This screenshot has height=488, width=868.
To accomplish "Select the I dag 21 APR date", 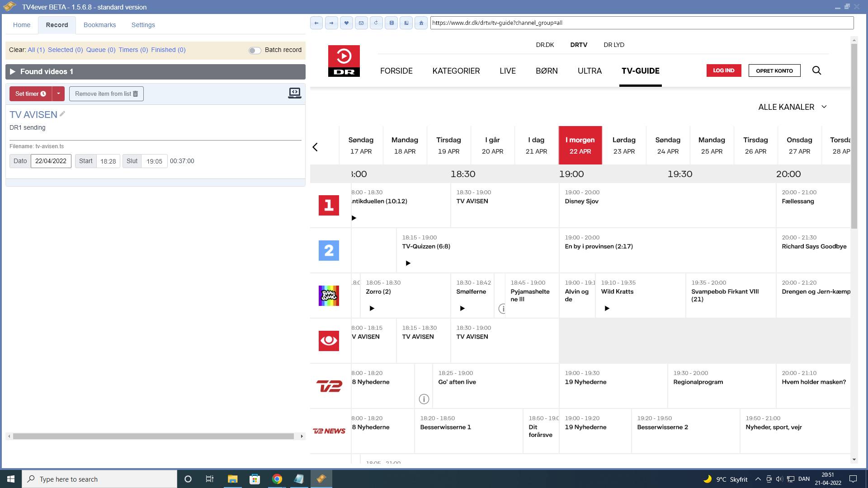I will coord(536,145).
